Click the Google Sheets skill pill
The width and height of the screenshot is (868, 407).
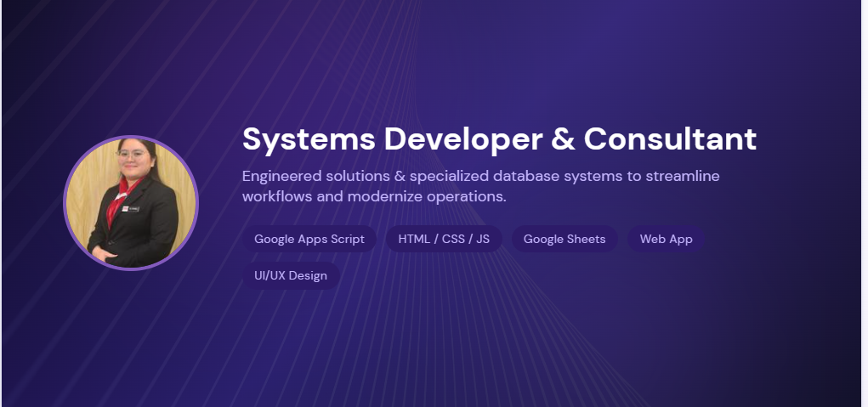[x=564, y=239]
